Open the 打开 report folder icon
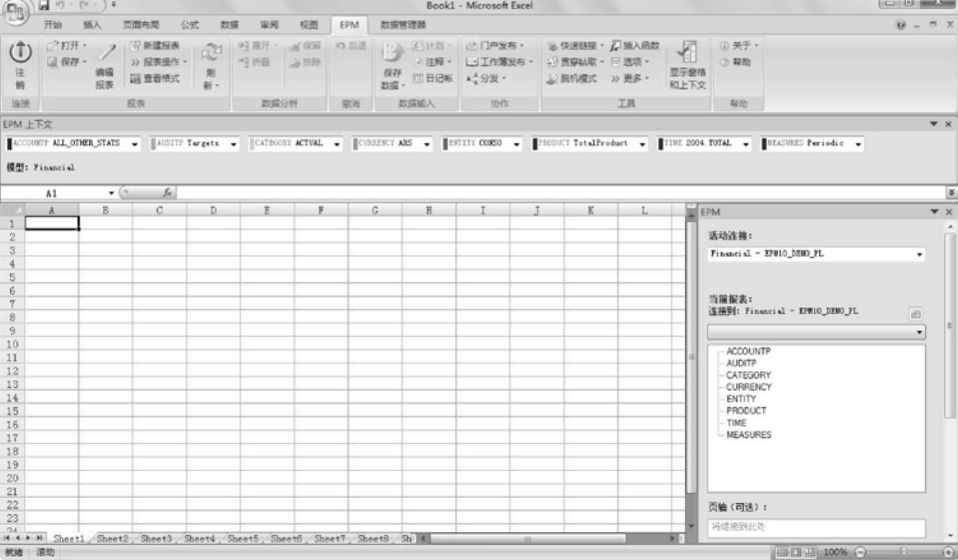The image size is (958, 560). (52, 46)
